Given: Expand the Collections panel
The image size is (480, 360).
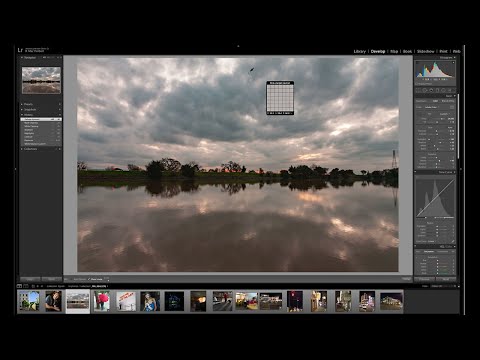Looking at the screenshot, I should pos(22,149).
